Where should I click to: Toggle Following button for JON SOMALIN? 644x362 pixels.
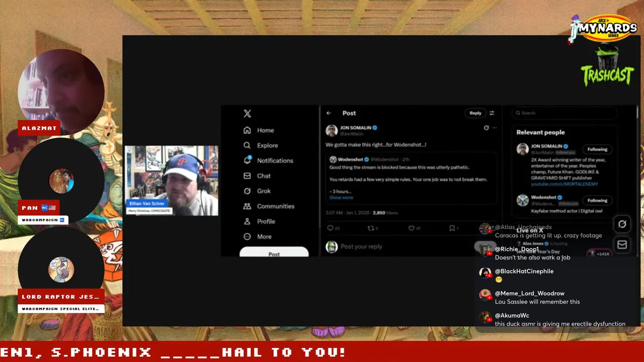point(597,149)
